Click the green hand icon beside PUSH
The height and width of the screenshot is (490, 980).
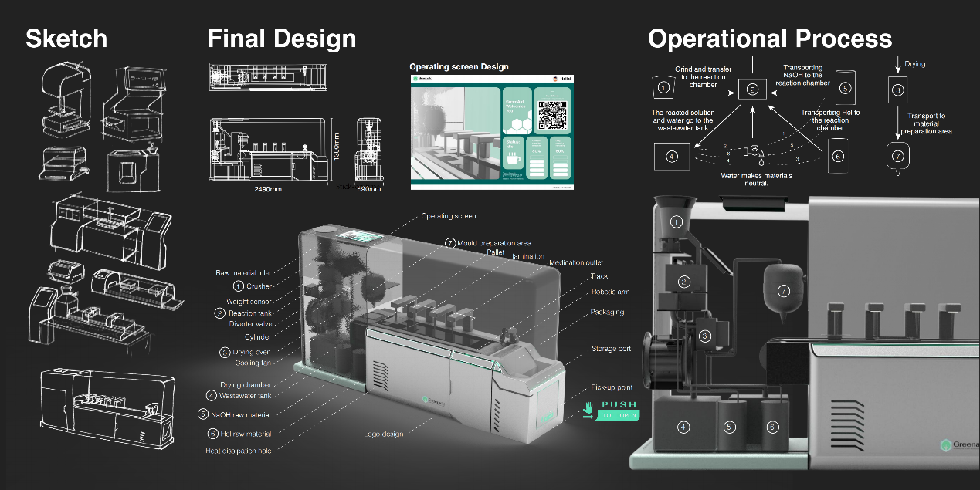click(x=589, y=408)
